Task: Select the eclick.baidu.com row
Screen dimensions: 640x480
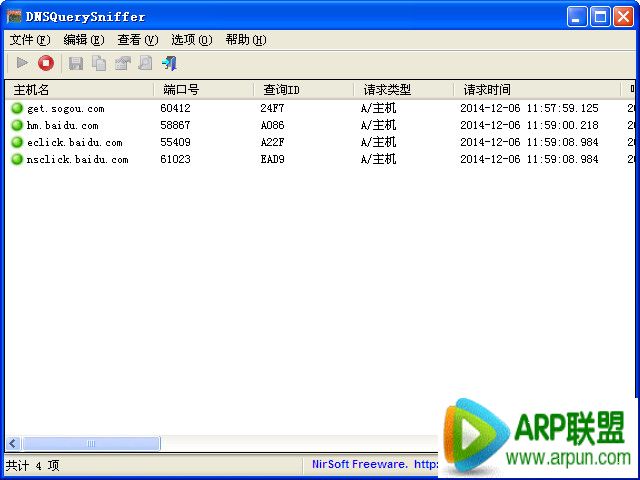Action: 320,142
